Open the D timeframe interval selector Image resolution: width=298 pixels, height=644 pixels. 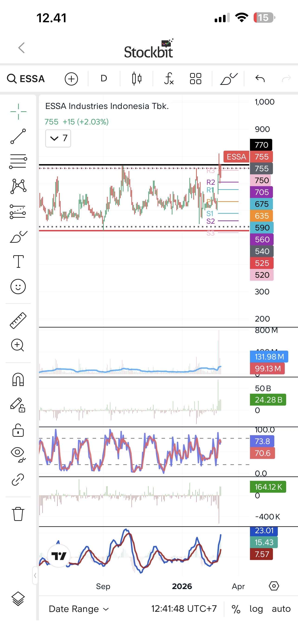tap(104, 79)
